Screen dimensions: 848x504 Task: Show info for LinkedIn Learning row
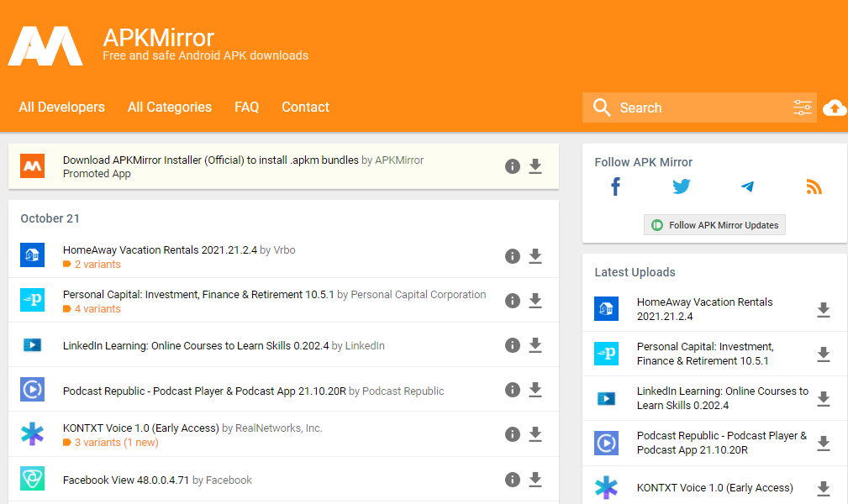tap(512, 345)
